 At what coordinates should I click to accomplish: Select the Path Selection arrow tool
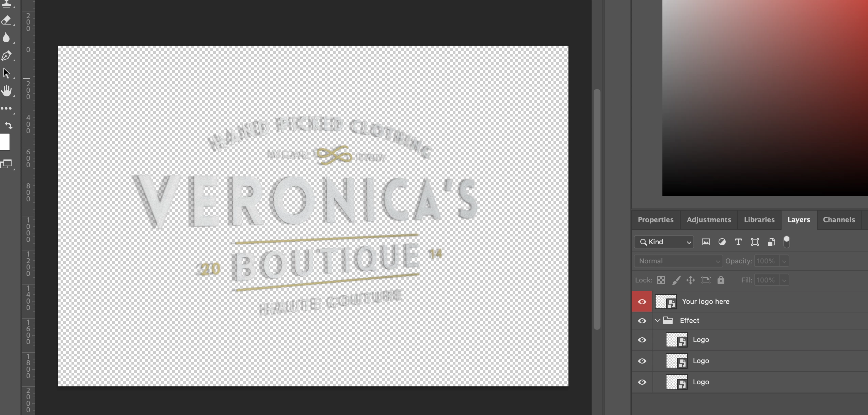pyautogui.click(x=6, y=73)
